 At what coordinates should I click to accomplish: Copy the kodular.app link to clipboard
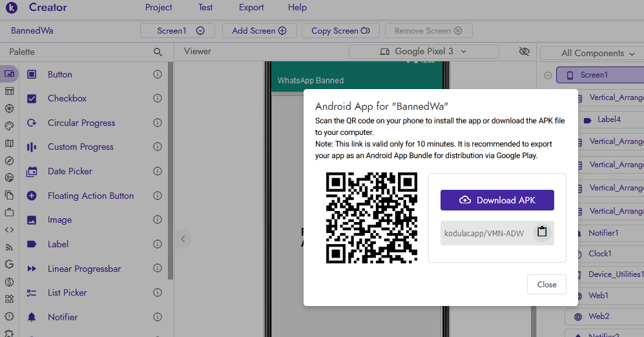tap(542, 232)
